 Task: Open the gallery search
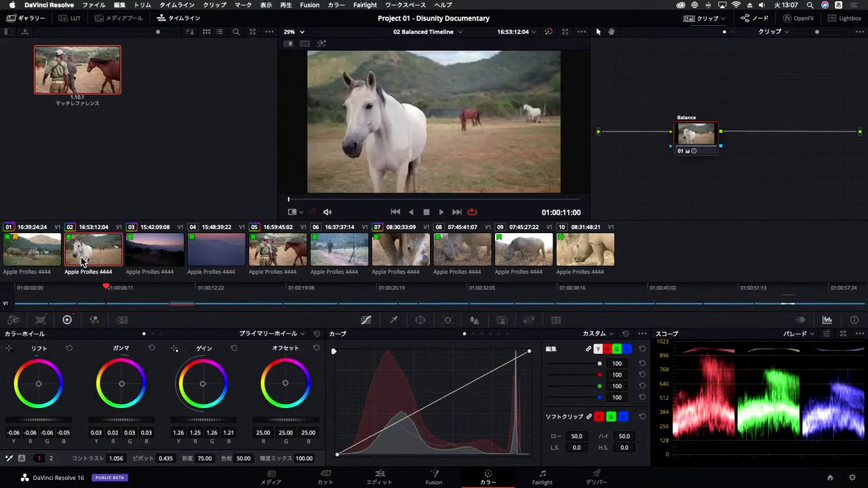236,32
